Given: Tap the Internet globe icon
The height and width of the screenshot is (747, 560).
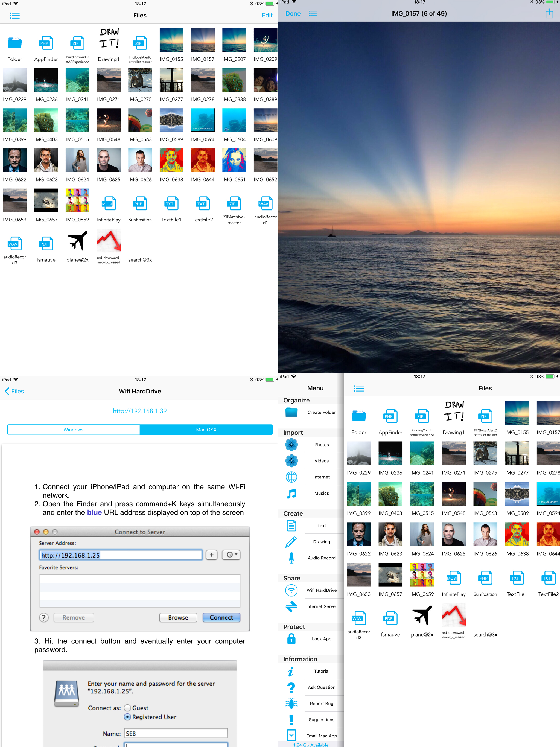Looking at the screenshot, I should point(291,477).
